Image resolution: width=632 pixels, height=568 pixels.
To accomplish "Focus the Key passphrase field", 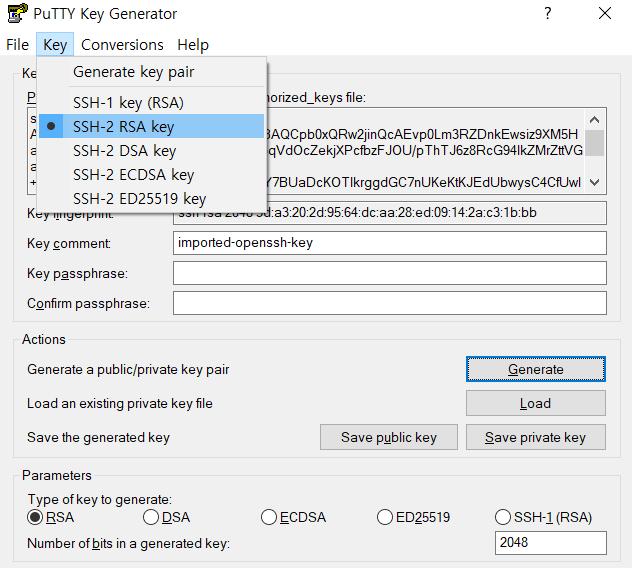I will point(390,273).
